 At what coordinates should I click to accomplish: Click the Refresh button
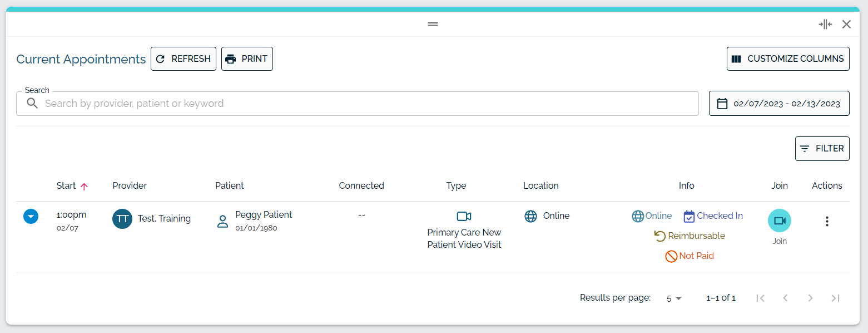[x=183, y=59]
